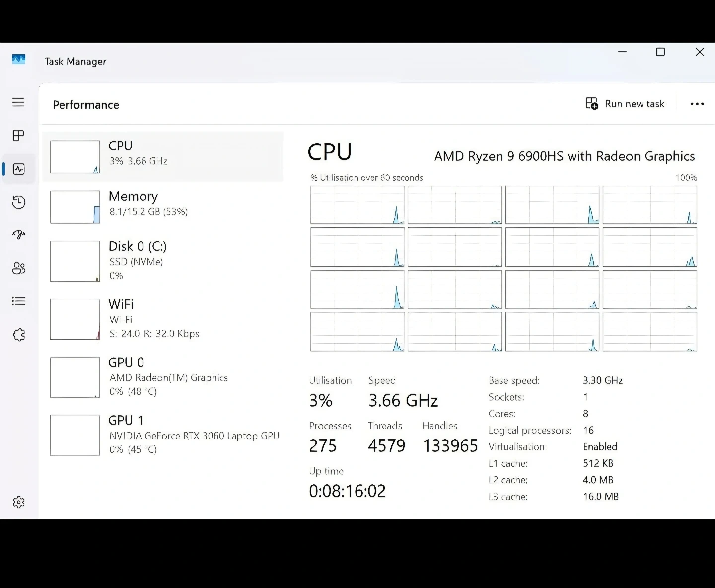
Task: Go to the Processes page icon
Action: click(18, 136)
